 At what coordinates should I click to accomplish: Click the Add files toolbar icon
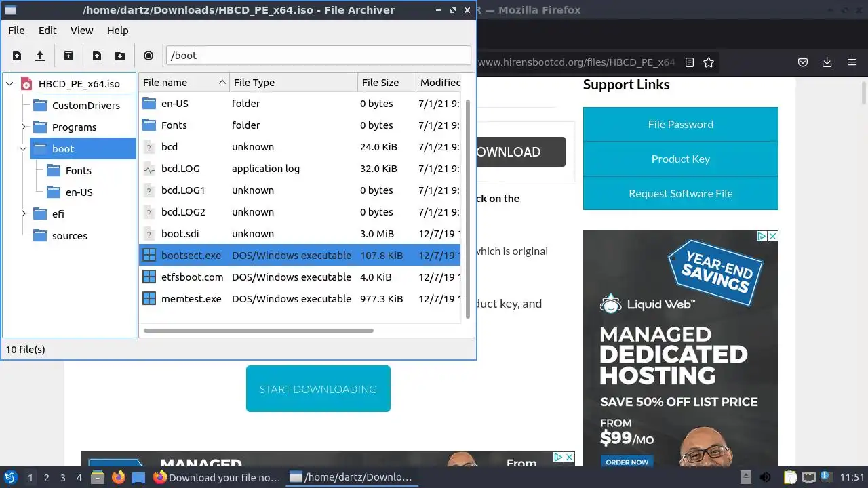97,56
